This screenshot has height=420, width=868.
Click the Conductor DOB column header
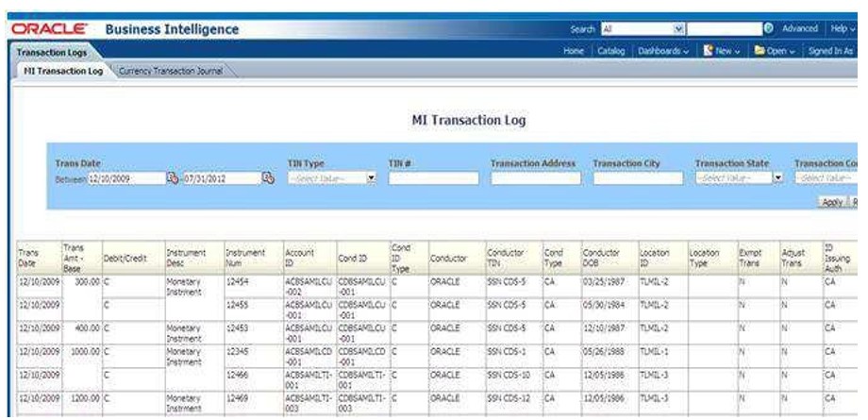pyautogui.click(x=609, y=258)
